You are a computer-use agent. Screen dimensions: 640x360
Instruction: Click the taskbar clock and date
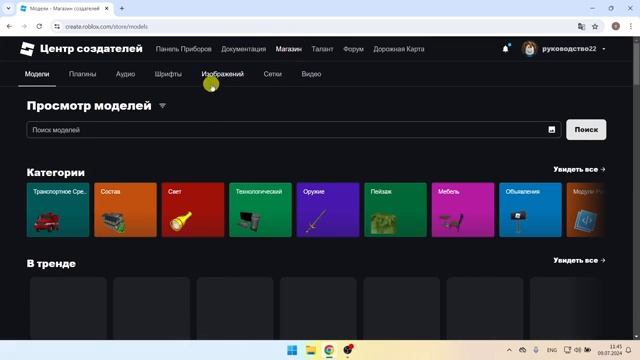point(610,350)
